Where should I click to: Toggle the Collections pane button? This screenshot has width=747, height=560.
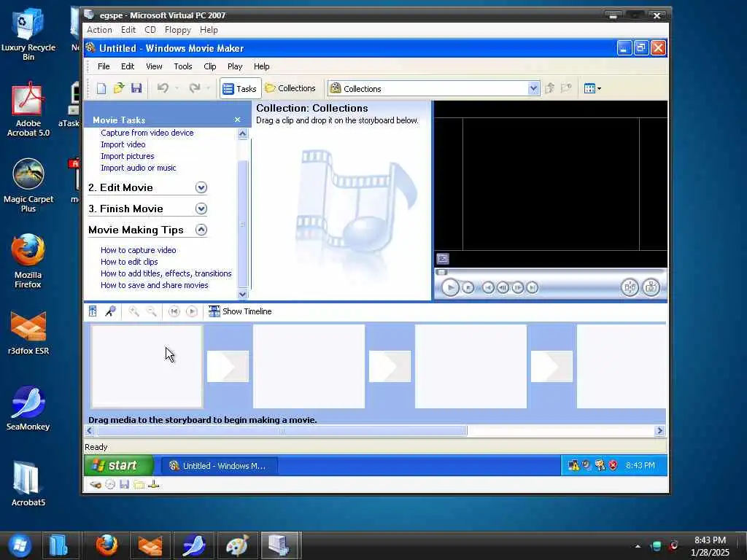290,88
